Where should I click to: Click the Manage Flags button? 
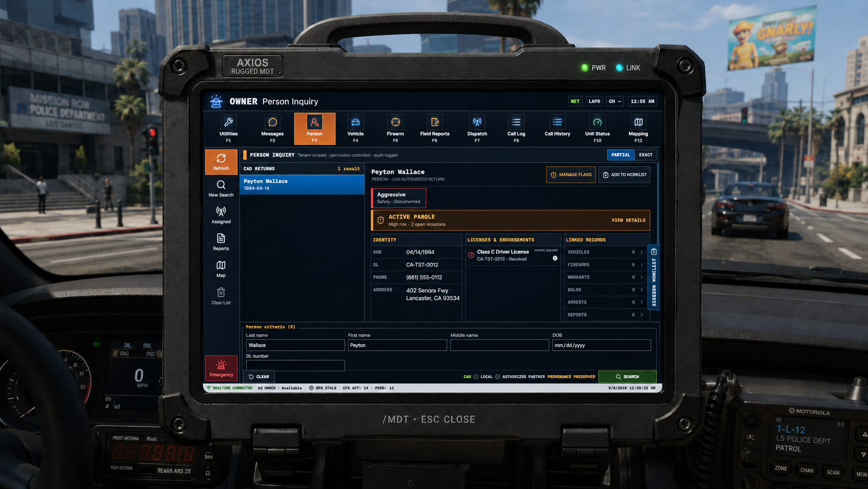point(571,175)
